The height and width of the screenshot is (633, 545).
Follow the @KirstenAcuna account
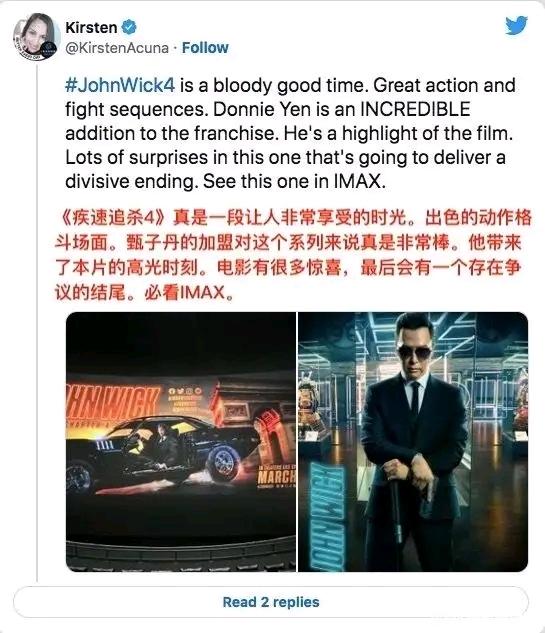coord(205,48)
